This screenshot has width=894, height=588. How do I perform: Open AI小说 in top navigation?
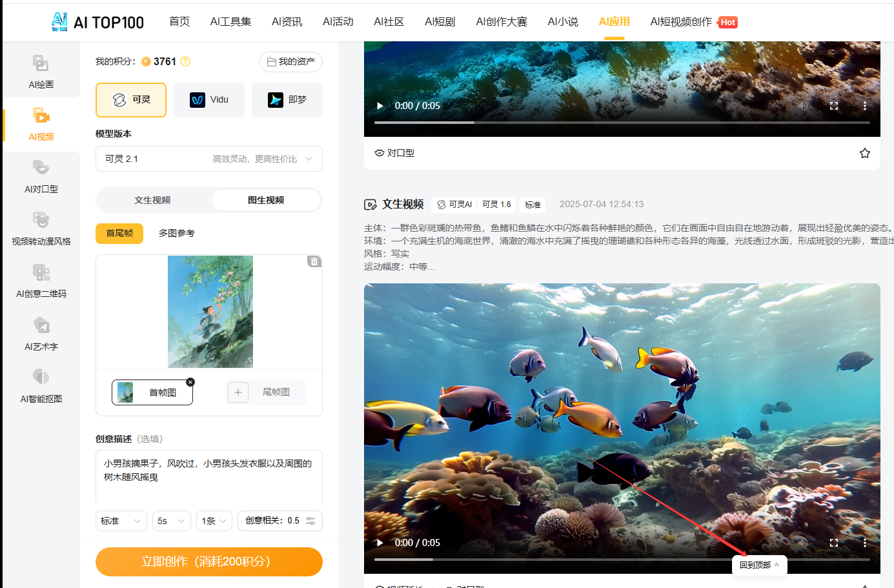563,22
